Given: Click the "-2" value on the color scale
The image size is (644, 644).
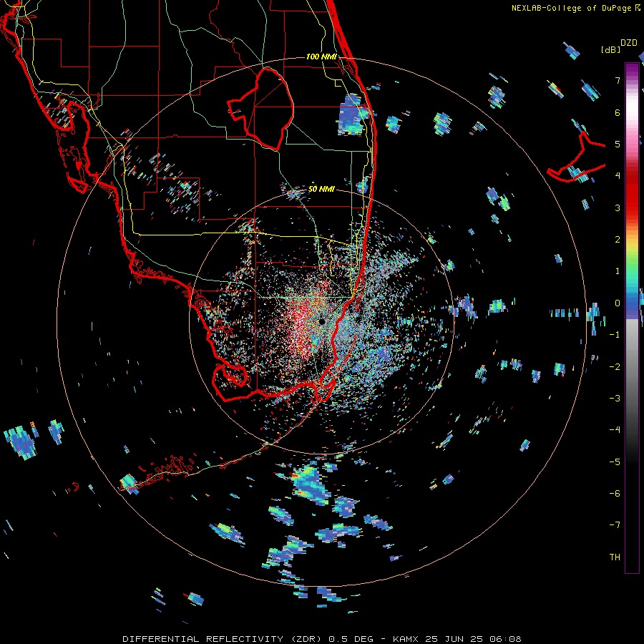Looking at the screenshot, I should (615, 367).
